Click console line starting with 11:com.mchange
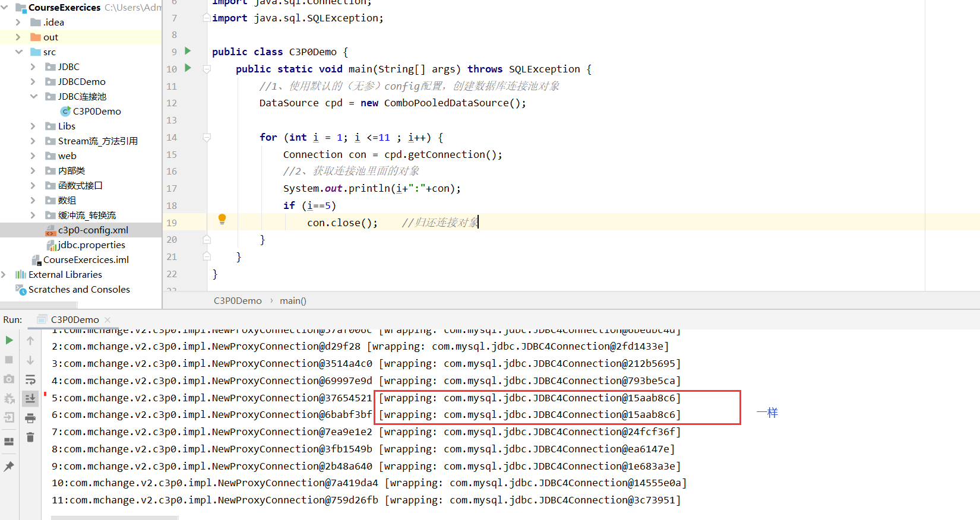 366,500
